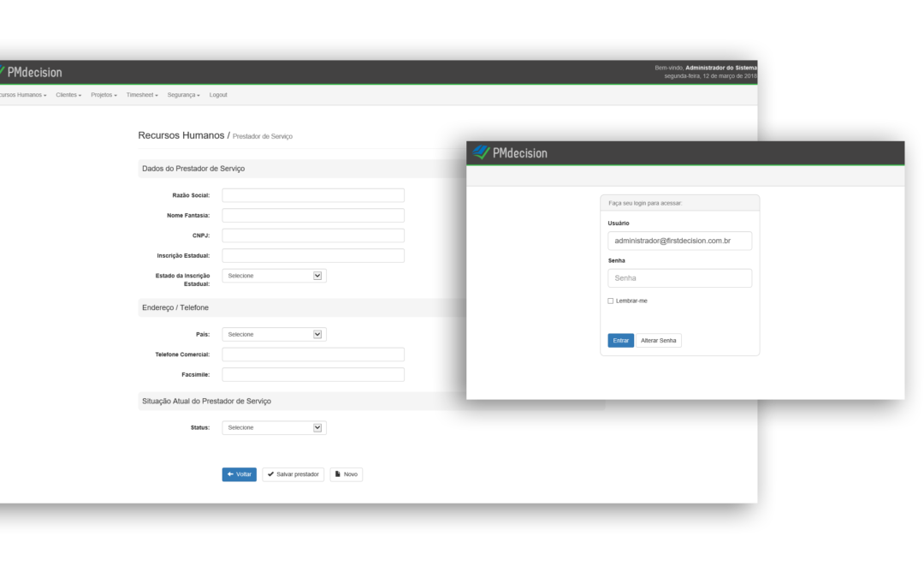The height and width of the screenshot is (578, 924).
Task: Expand the País dropdown
Action: click(x=274, y=335)
